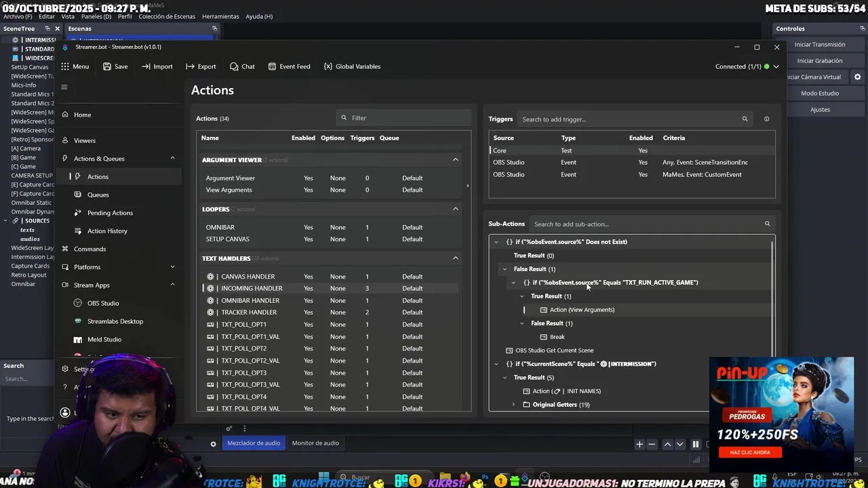Select the OMNIBAR HANDLER action row

(330, 301)
